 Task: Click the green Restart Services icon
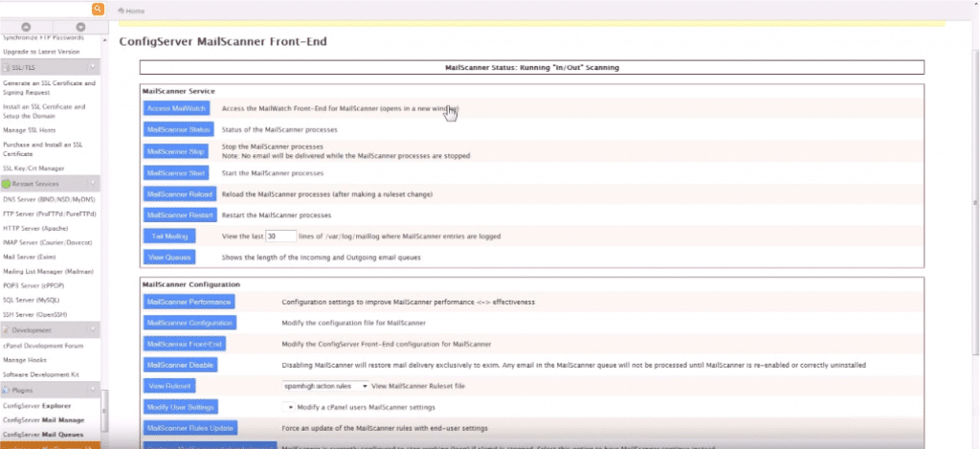(x=7, y=184)
